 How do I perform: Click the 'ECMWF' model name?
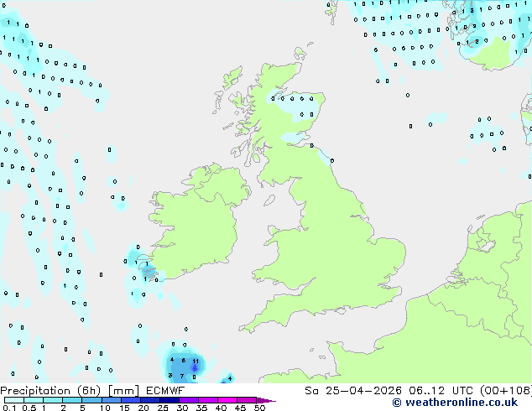pos(165,391)
